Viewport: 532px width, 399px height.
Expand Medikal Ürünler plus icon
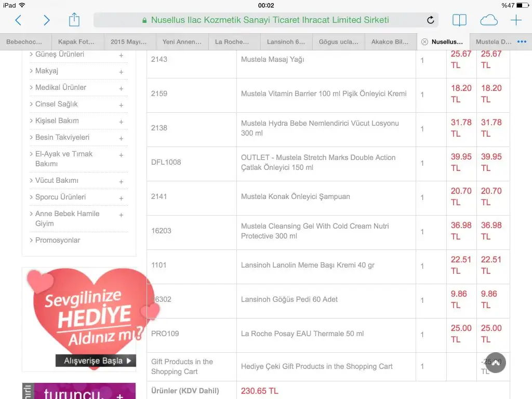[x=121, y=88]
